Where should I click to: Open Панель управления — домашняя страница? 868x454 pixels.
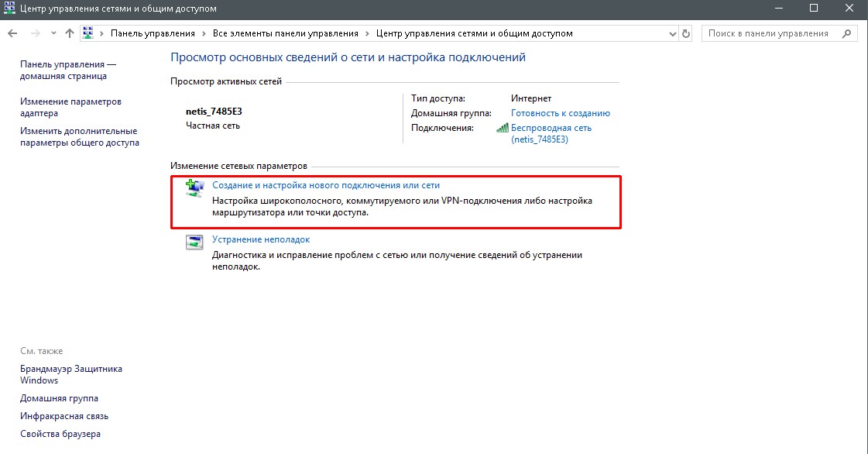68,71
